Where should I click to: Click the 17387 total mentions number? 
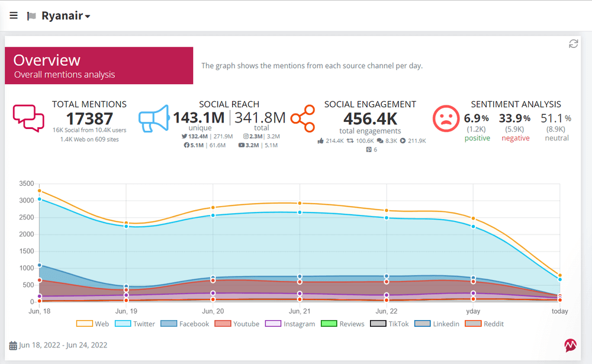click(x=89, y=119)
